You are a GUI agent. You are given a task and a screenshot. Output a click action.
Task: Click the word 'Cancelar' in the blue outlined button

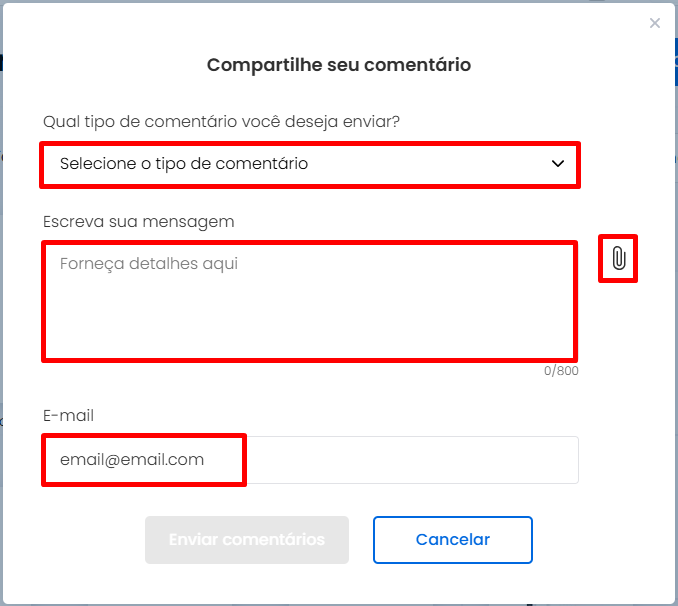coord(453,539)
